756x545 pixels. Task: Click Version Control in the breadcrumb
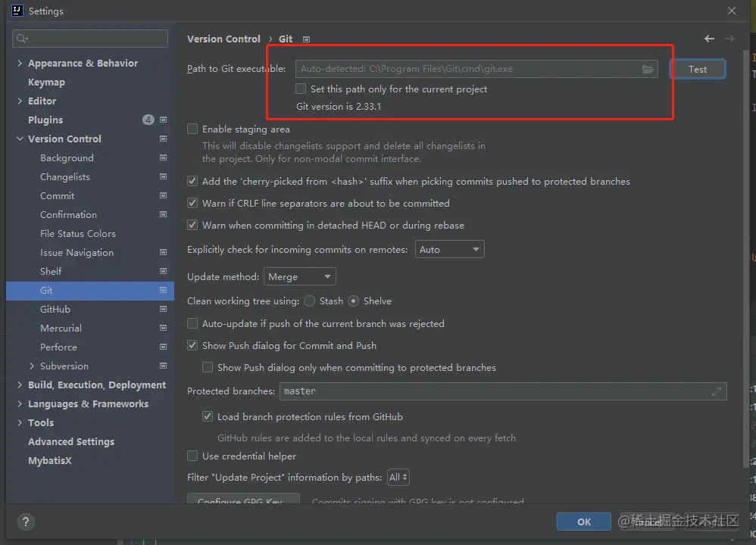coord(223,39)
